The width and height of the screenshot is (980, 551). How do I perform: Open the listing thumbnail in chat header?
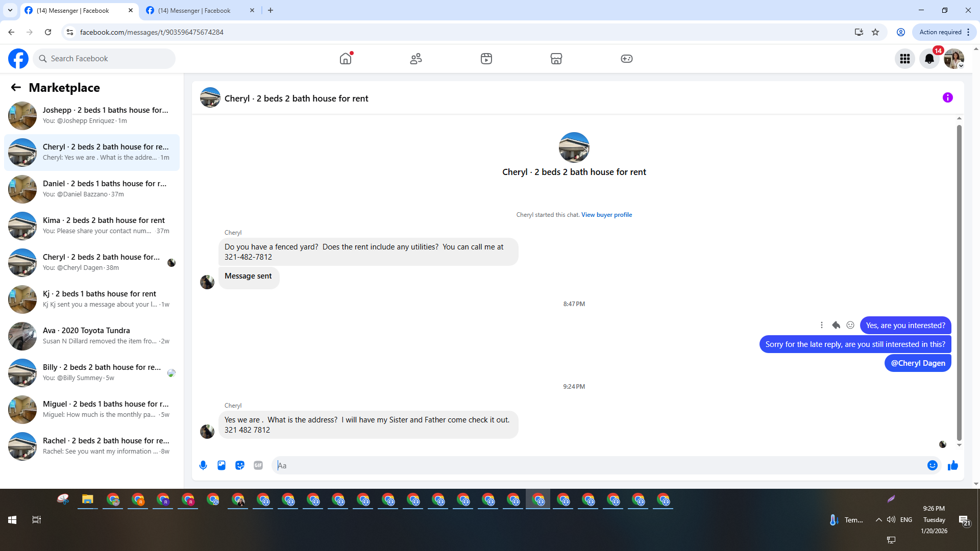(210, 97)
